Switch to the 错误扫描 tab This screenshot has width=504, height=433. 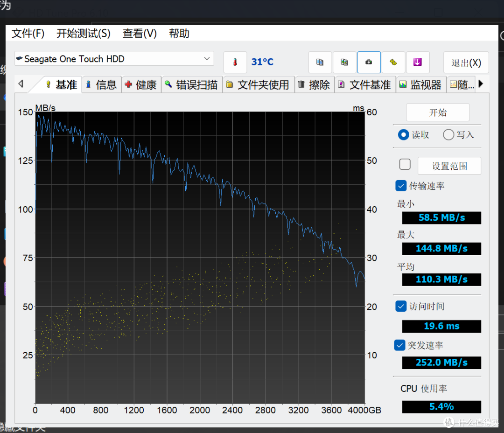(192, 85)
